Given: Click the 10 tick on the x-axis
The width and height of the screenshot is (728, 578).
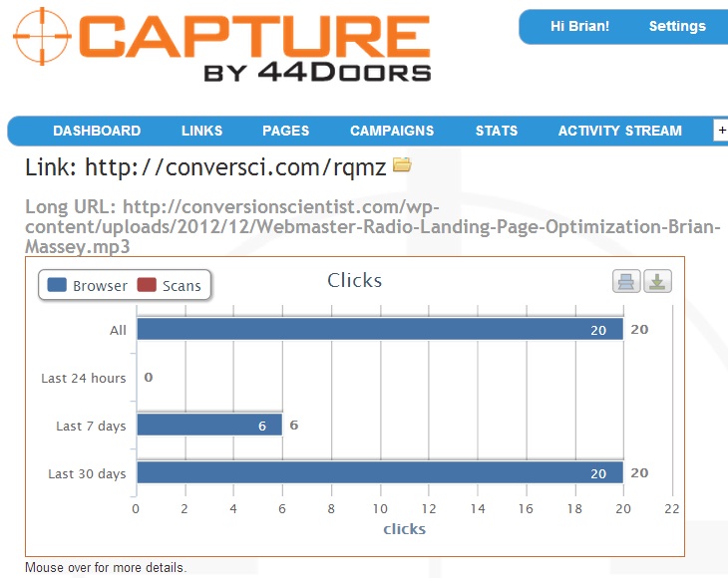Looking at the screenshot, I should (380, 509).
